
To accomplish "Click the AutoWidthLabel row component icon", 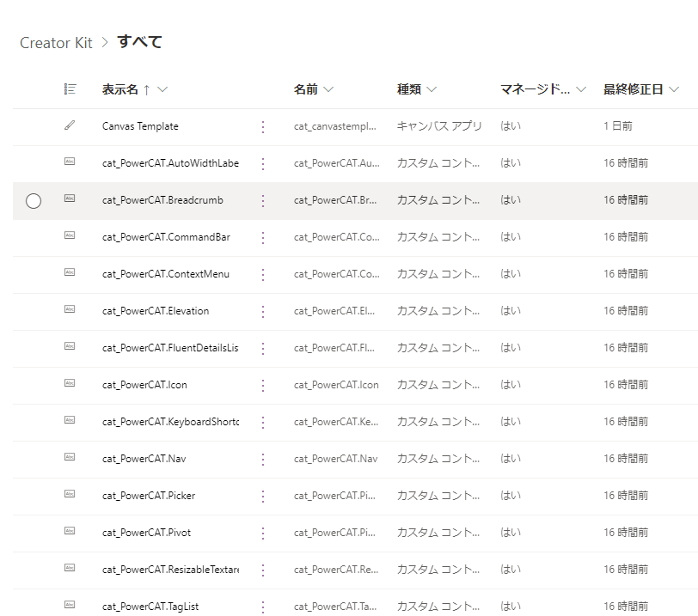I will (x=70, y=162).
